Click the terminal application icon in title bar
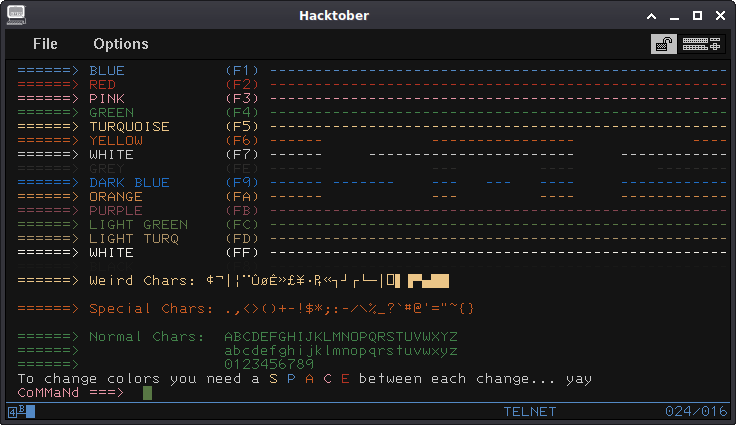 pyautogui.click(x=16, y=15)
